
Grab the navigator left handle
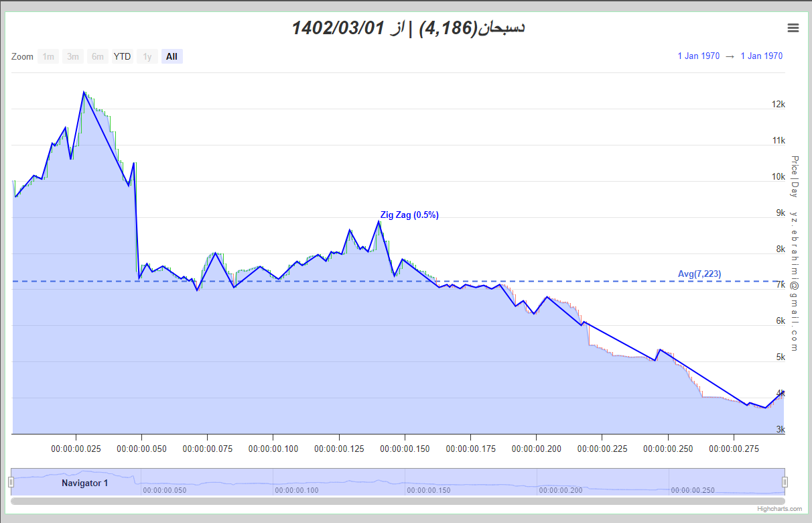pyautogui.click(x=11, y=482)
